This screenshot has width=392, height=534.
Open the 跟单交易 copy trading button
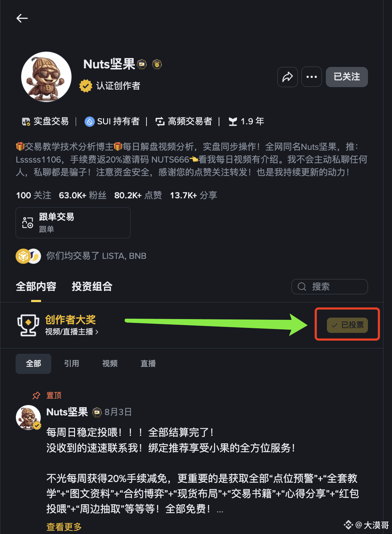pyautogui.click(x=73, y=223)
